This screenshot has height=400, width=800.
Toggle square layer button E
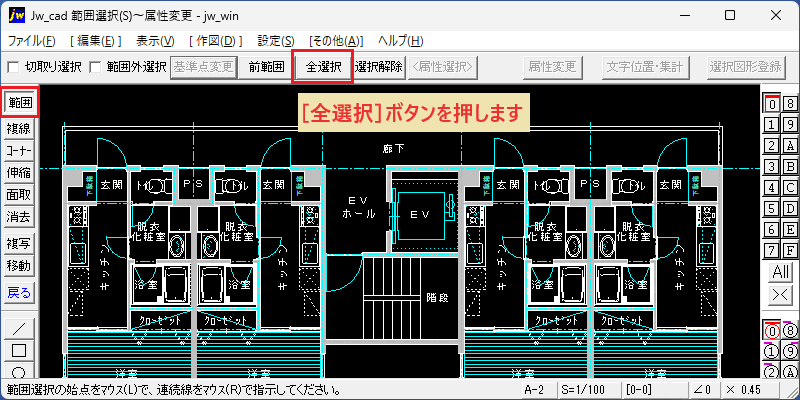coord(790,230)
